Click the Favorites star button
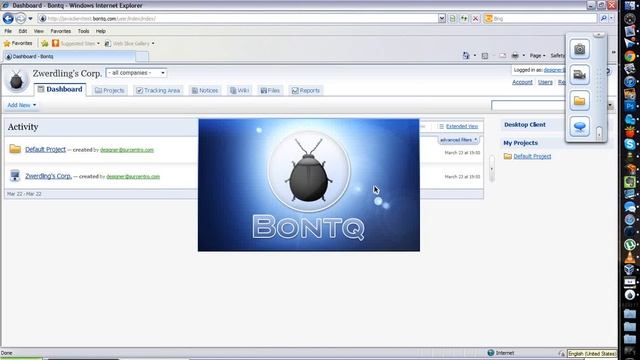Screen dimensions: 640x360 (x=18, y=43)
